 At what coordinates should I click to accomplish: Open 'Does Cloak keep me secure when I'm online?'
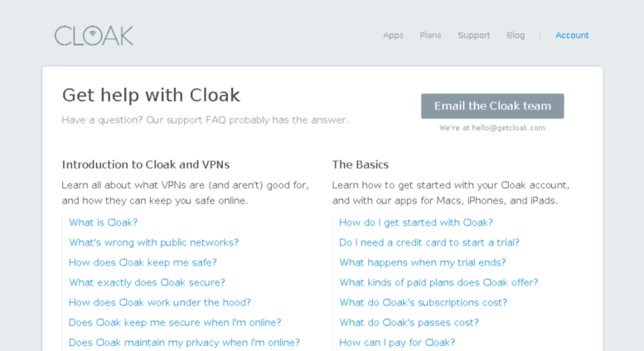[175, 322]
